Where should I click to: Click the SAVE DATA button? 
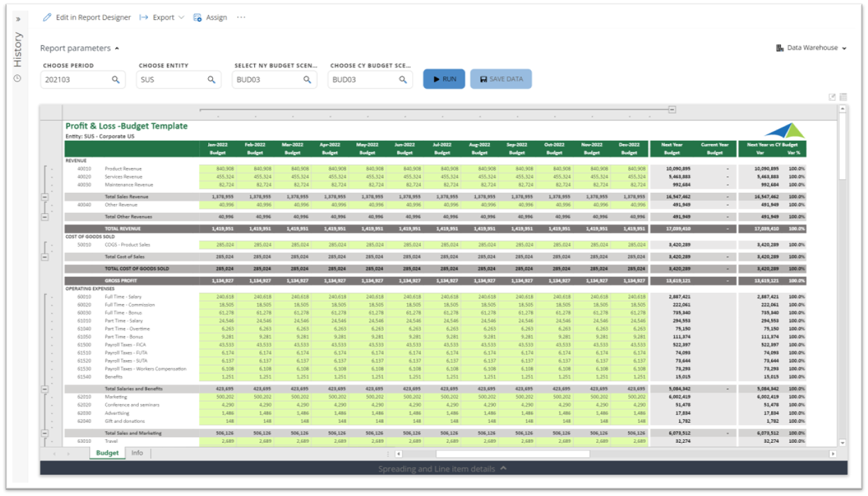pyautogui.click(x=501, y=79)
